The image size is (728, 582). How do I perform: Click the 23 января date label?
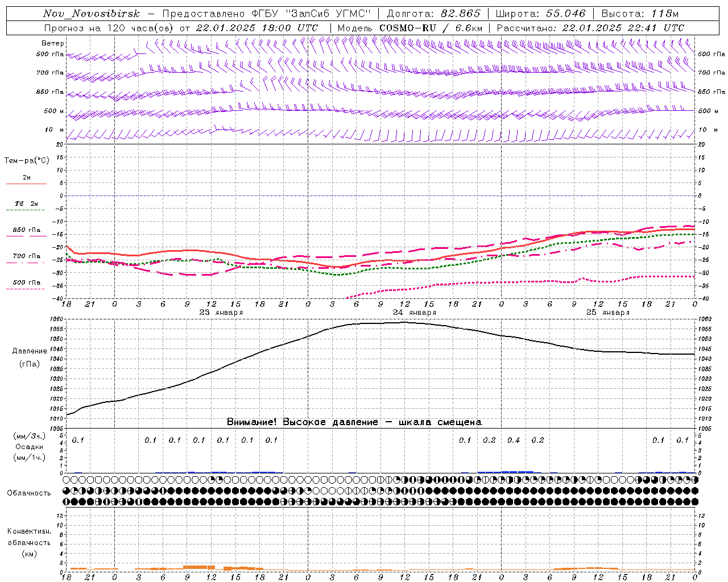[221, 313]
